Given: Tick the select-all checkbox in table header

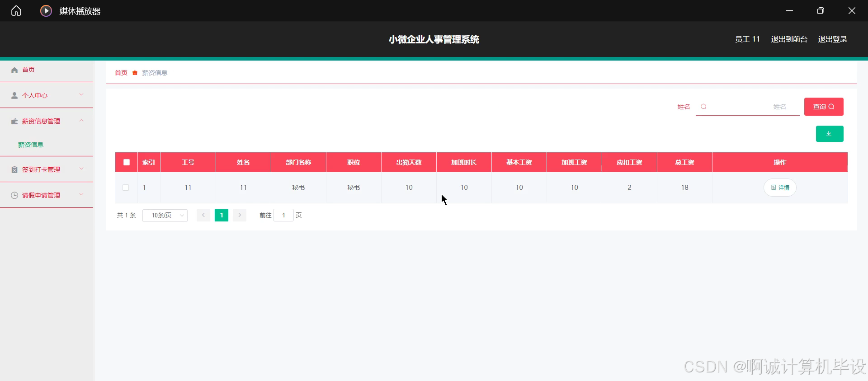Looking at the screenshot, I should click(x=127, y=162).
